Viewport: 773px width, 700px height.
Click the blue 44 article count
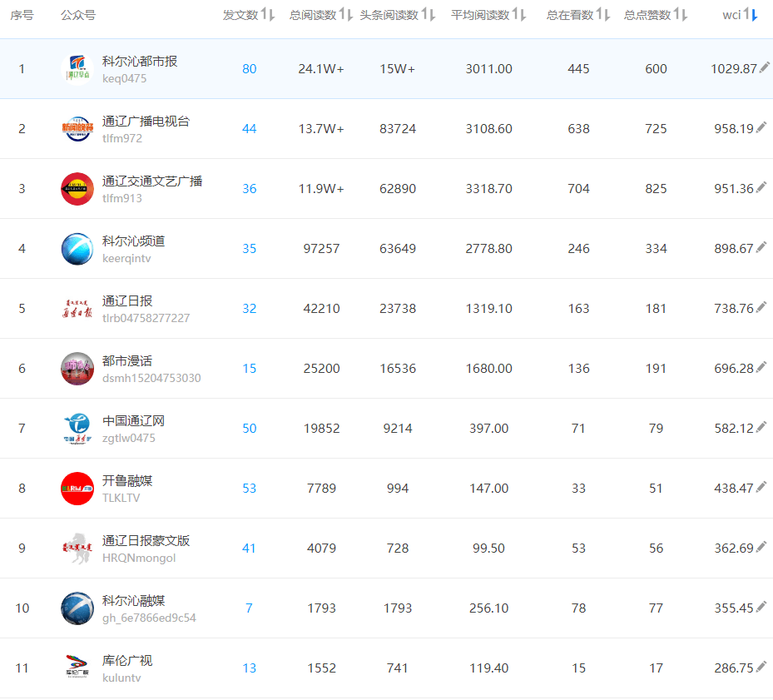tap(249, 128)
